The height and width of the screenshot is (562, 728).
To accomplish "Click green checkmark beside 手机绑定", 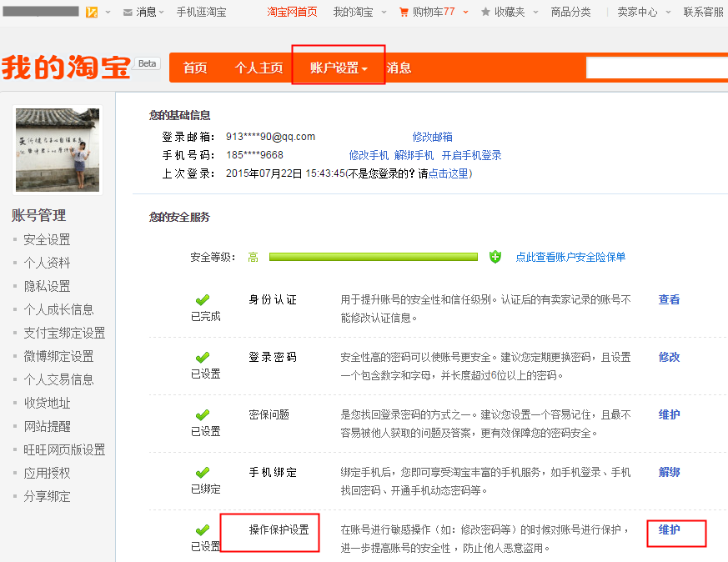I will [203, 473].
